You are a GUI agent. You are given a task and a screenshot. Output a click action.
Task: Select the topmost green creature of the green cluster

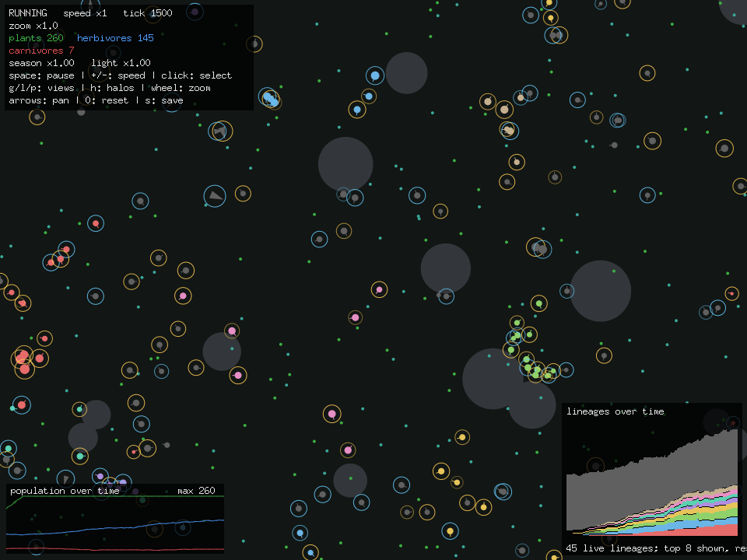pos(538,303)
